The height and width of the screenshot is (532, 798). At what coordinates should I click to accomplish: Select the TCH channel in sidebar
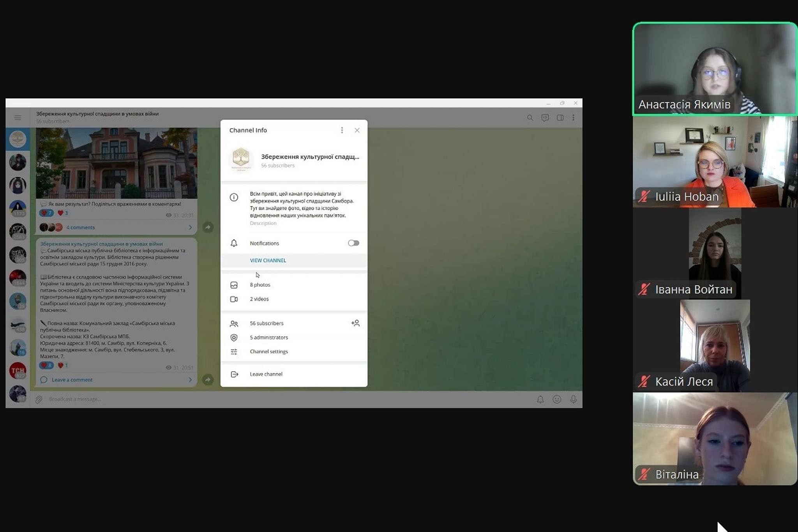pyautogui.click(x=18, y=371)
